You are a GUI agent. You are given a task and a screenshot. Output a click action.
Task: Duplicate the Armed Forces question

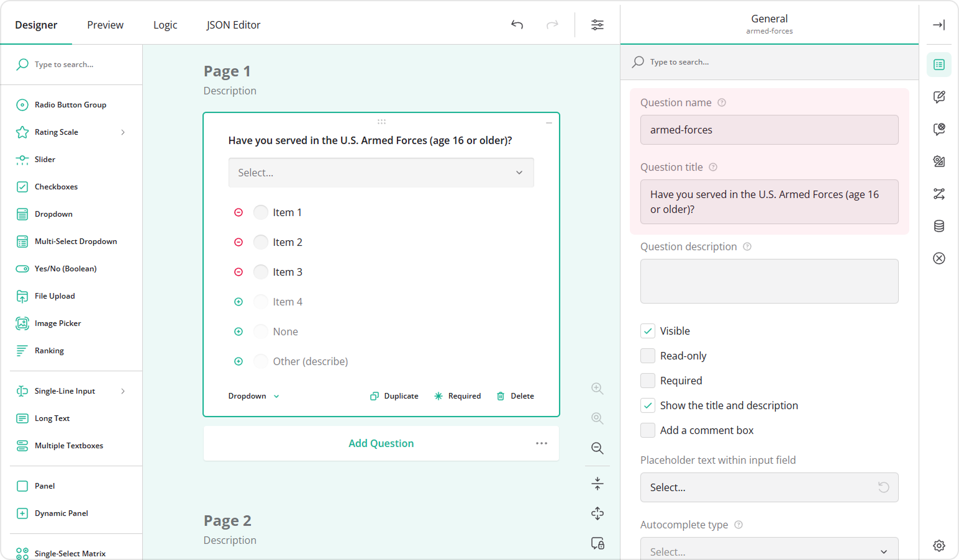tap(394, 395)
